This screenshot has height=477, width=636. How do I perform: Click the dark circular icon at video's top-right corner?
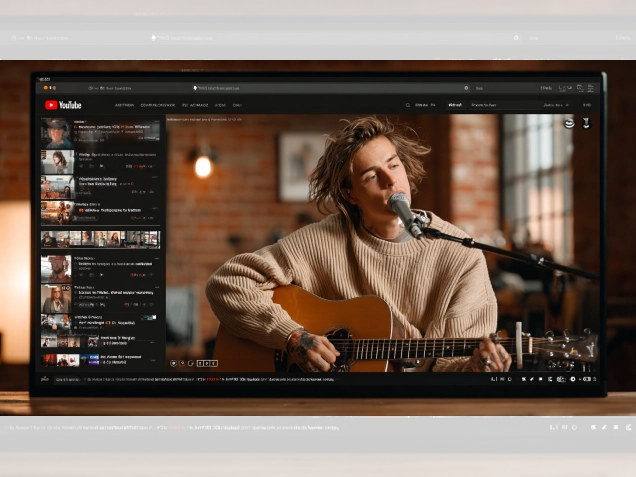pos(586,123)
